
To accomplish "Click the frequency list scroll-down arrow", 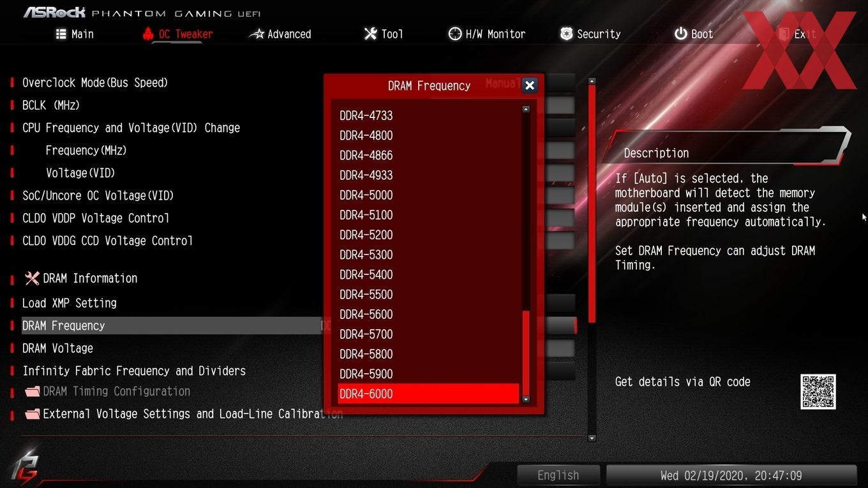I will click(526, 399).
